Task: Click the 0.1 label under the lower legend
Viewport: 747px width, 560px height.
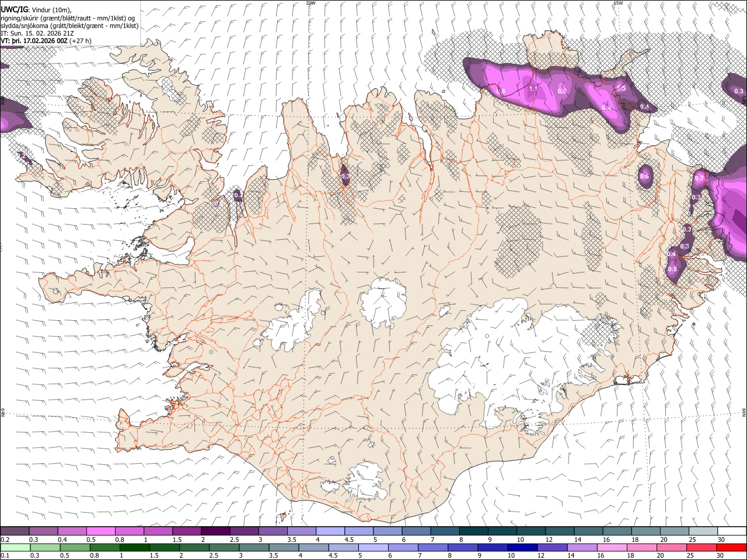Action: [x=5, y=556]
